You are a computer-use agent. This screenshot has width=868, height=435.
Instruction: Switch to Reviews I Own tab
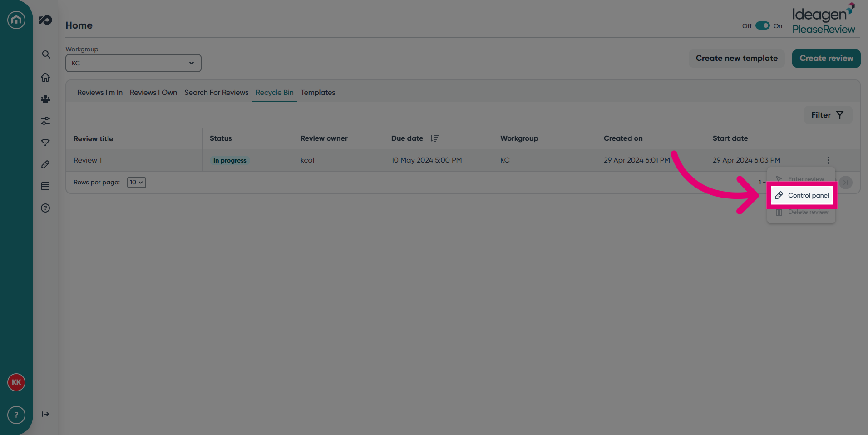click(153, 93)
